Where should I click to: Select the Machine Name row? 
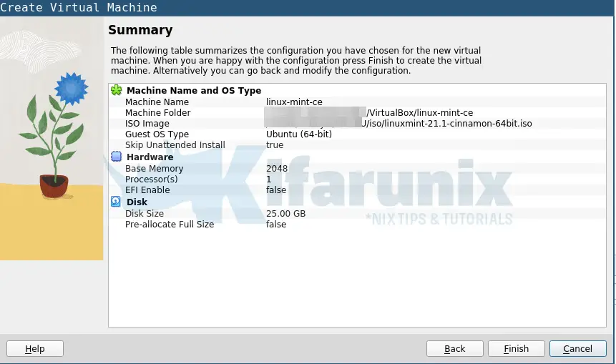[x=157, y=102]
